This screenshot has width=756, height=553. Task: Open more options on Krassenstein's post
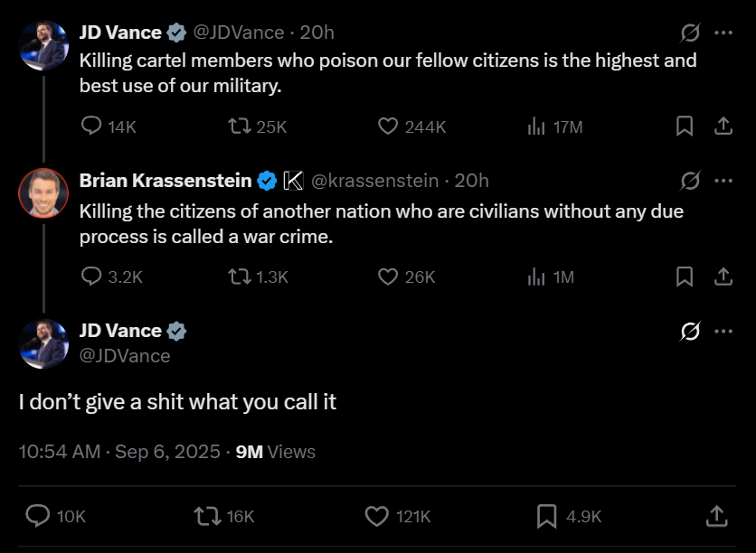[x=723, y=181]
